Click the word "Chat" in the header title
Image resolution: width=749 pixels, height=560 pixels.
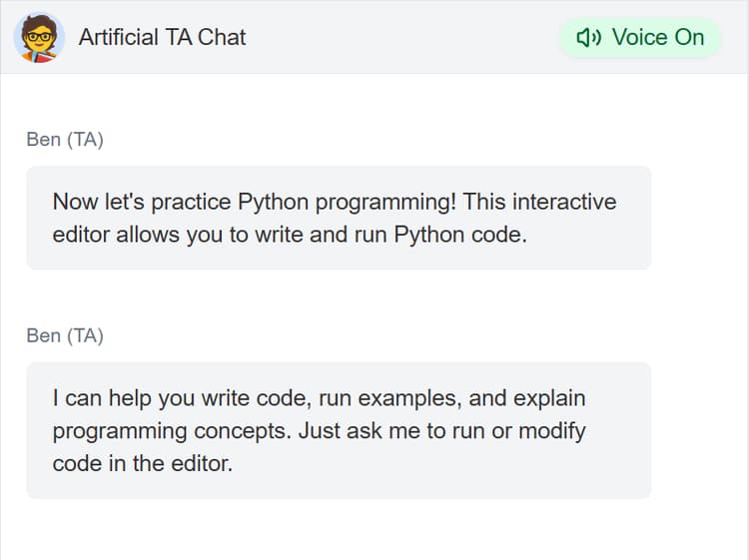[223, 38]
